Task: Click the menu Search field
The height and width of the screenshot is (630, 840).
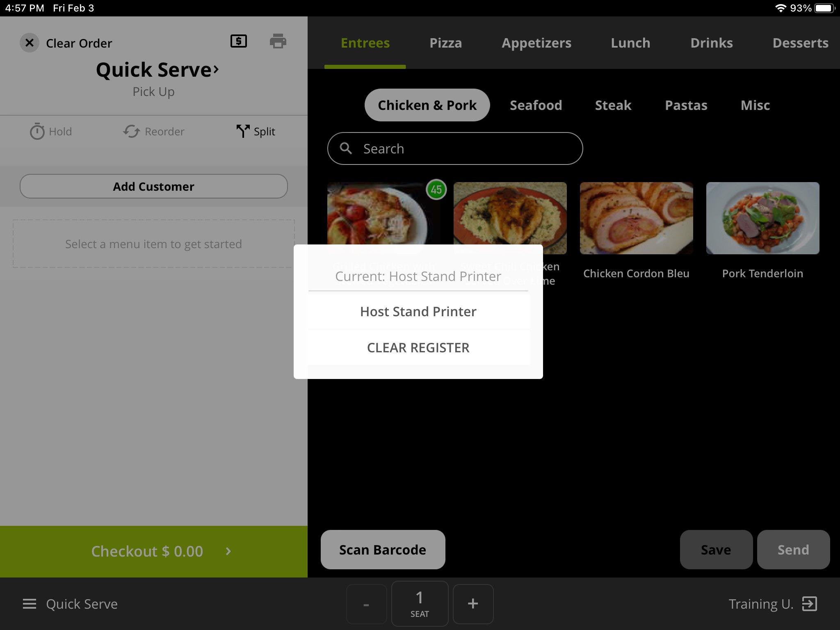Action: (x=454, y=148)
